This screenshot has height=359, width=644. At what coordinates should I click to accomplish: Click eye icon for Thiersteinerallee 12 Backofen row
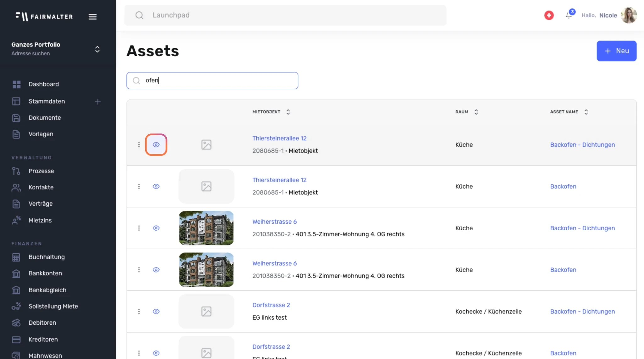[x=156, y=186]
